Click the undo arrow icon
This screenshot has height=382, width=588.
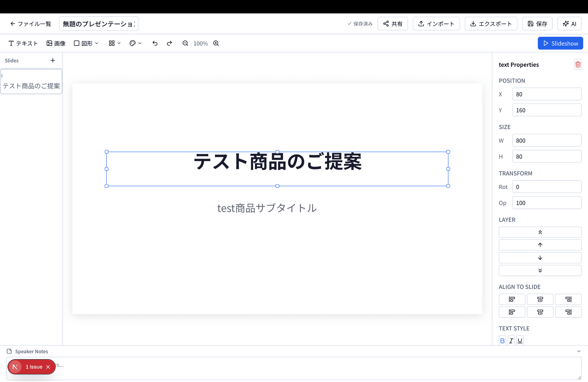[x=155, y=43]
